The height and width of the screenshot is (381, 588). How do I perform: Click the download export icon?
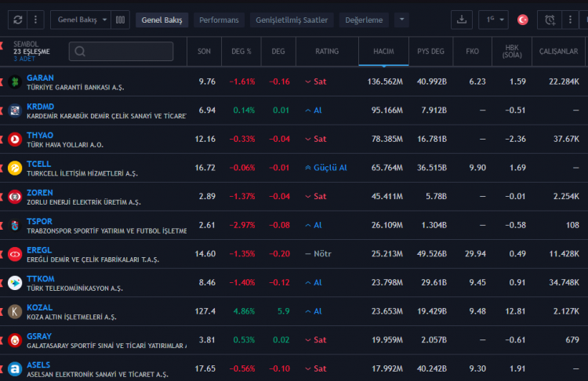462,20
